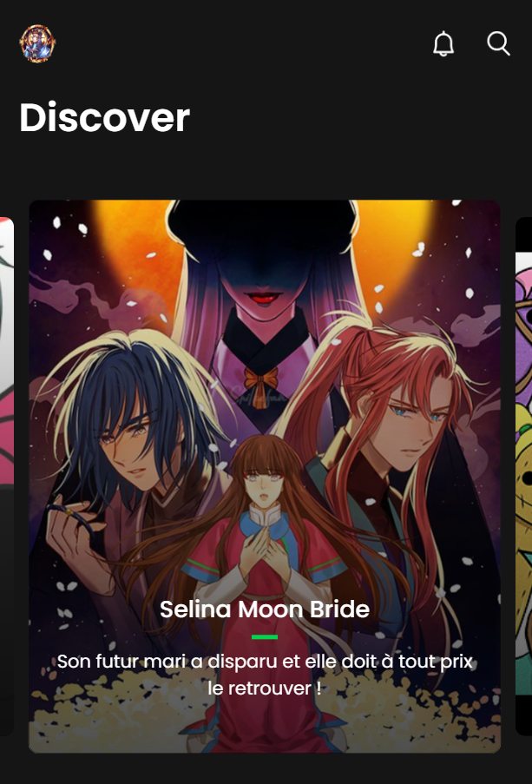Open the Selina Moon Bride title link

coord(265,609)
